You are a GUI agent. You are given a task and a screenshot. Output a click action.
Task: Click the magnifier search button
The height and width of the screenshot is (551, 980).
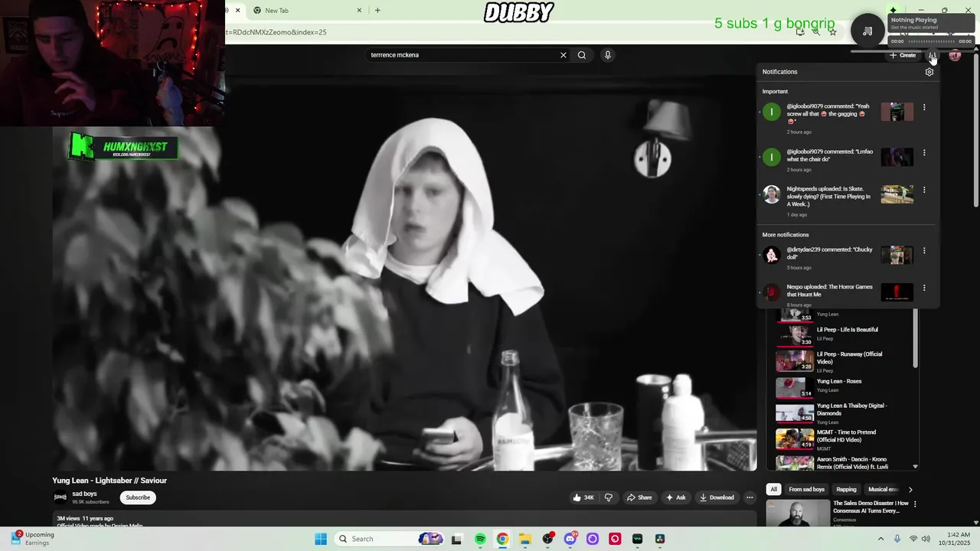click(x=582, y=55)
